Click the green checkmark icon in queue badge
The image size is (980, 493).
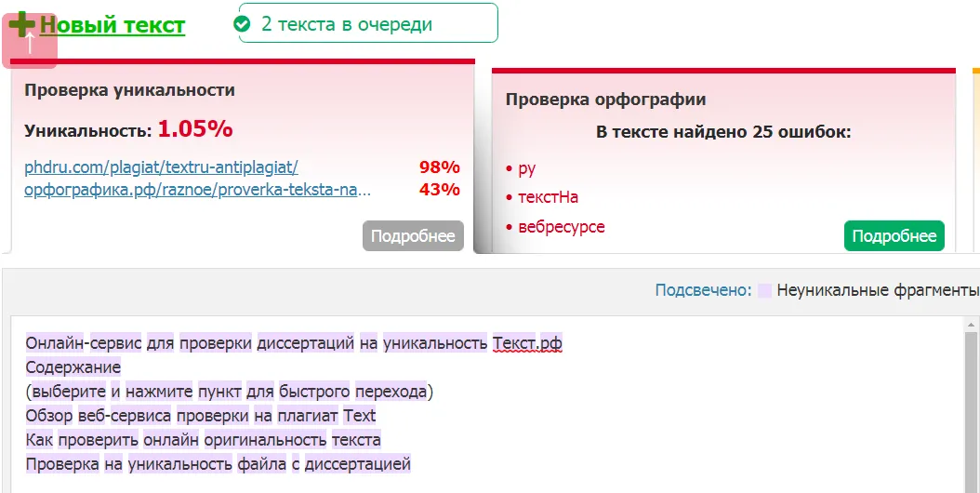click(241, 24)
